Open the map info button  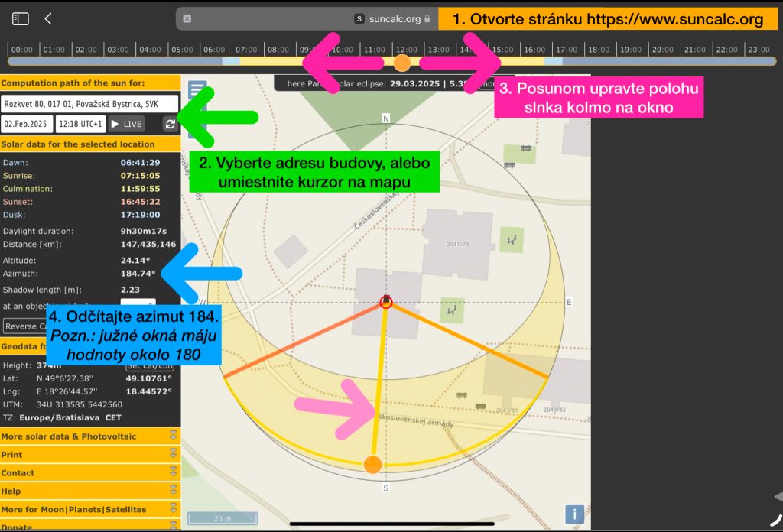tap(574, 514)
